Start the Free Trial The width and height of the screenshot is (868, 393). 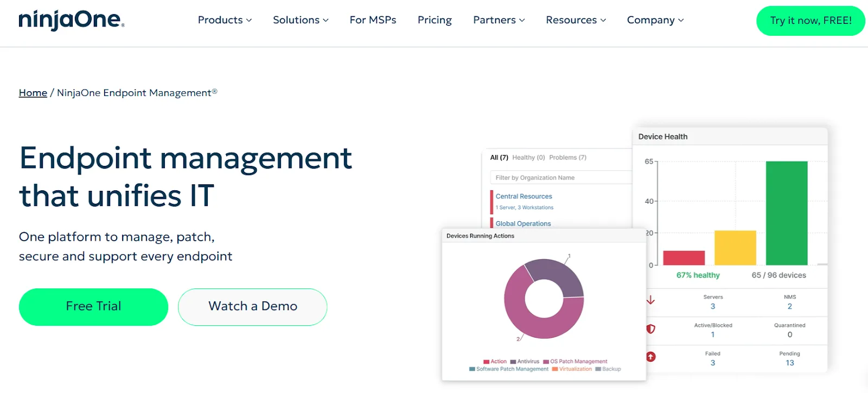click(93, 307)
